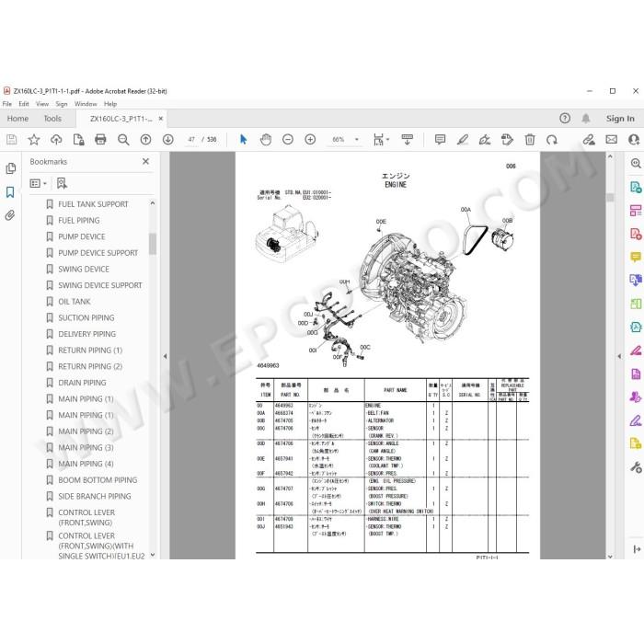Click the bookmarks list scrollbar thumb

[153, 244]
